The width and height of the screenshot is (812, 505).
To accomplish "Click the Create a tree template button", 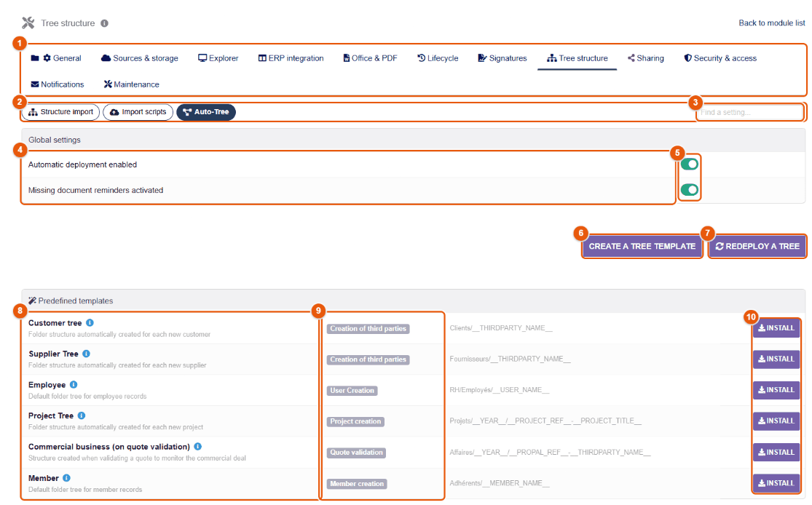I will [642, 246].
